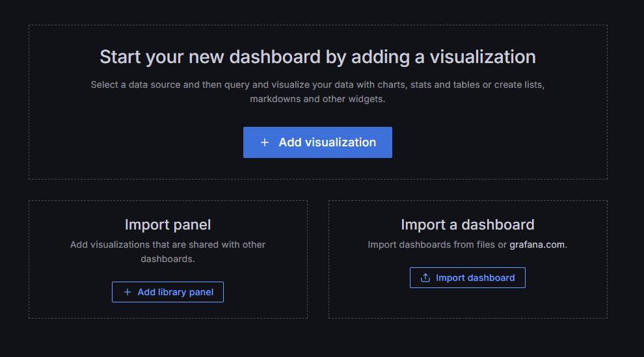Click the 'dashboards.' word under Import panel
The height and width of the screenshot is (357, 644).
point(168,259)
